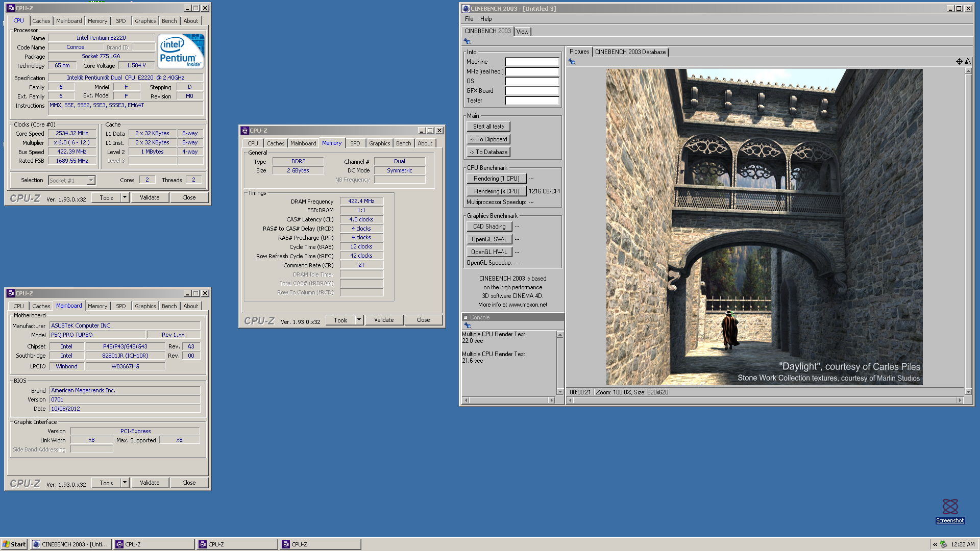The image size is (980, 551).
Task: Click Validate in the CPU-Z Memory window
Action: click(384, 320)
